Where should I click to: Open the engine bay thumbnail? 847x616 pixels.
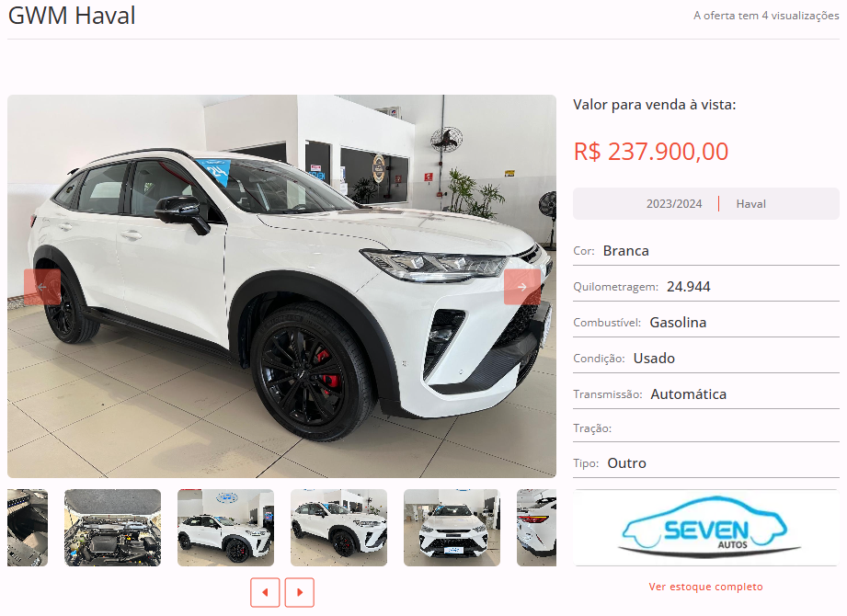[x=112, y=528]
